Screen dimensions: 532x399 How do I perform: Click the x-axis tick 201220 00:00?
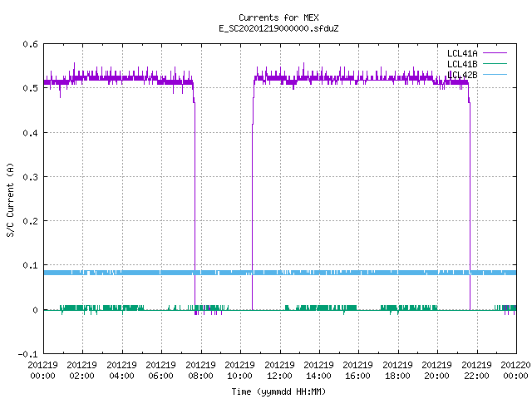(515, 370)
